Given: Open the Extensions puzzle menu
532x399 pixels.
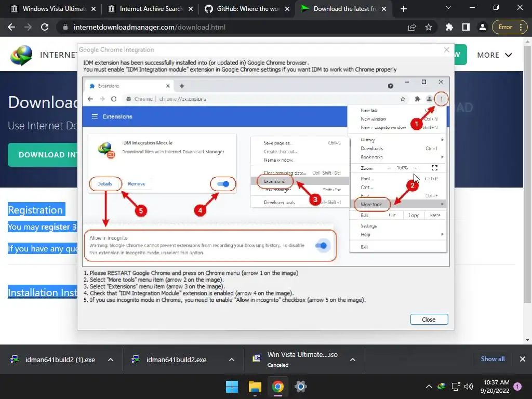Looking at the screenshot, I should pos(449,27).
